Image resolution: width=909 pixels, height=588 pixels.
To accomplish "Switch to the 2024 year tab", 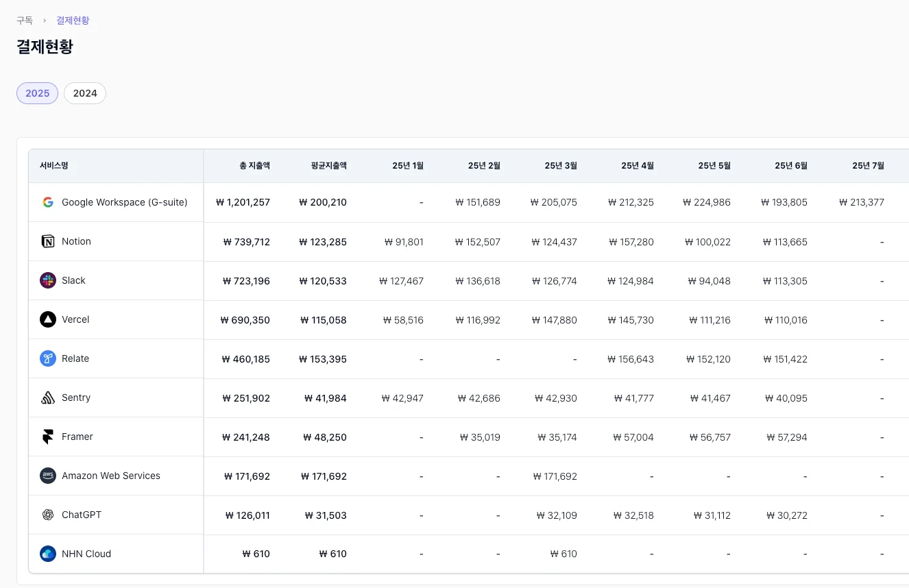I will click(x=85, y=93).
